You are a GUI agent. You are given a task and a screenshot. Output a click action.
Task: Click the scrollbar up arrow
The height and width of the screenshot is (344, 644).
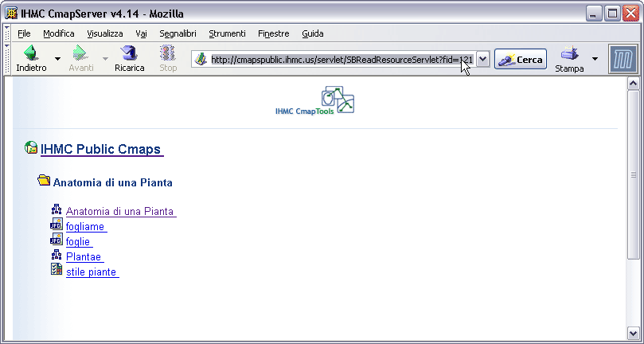coord(633,84)
